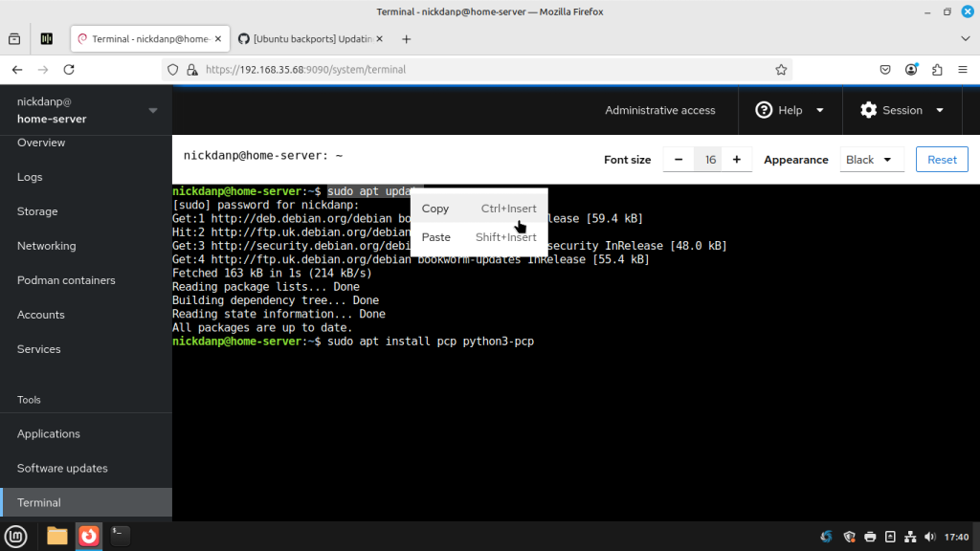
Task: Decrease terminal font size with minus
Action: (679, 160)
